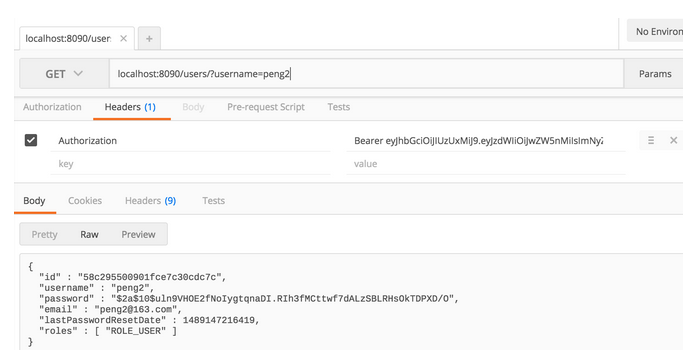Viewport: 694px width, 364px height.
Task: Uncheck the Authorization header checkbox
Action: 31,140
